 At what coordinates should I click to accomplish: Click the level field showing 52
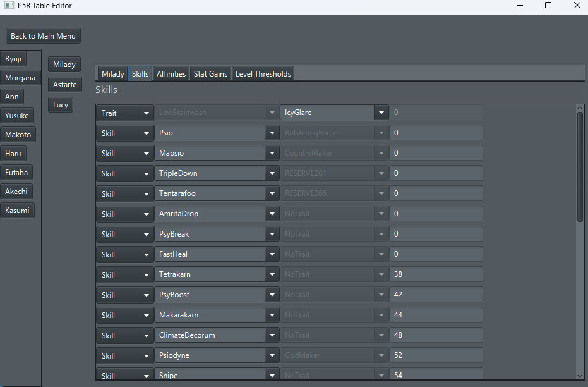tap(436, 356)
